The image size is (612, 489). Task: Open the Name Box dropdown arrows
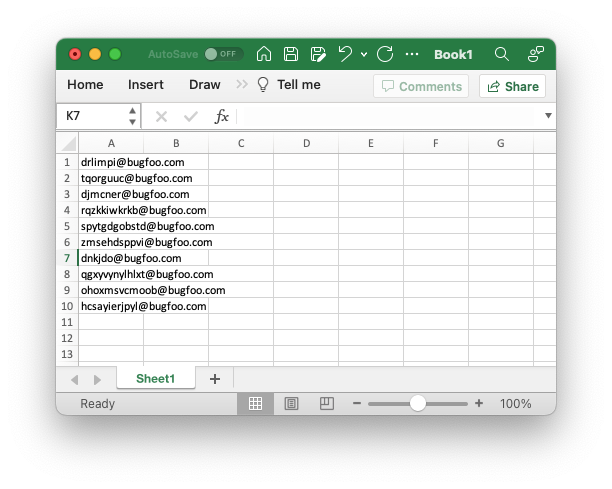coord(132,116)
